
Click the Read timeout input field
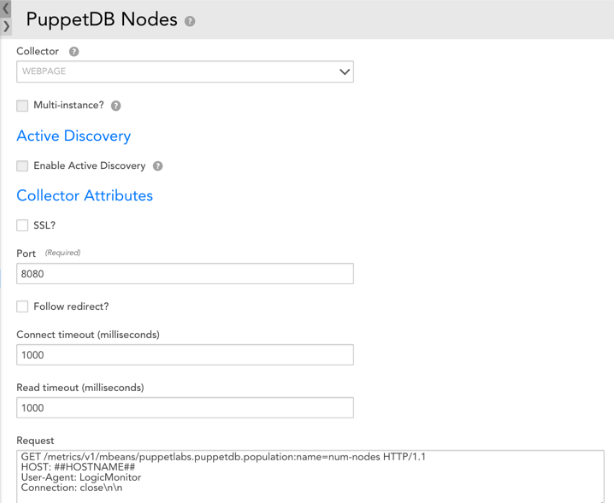coord(185,407)
